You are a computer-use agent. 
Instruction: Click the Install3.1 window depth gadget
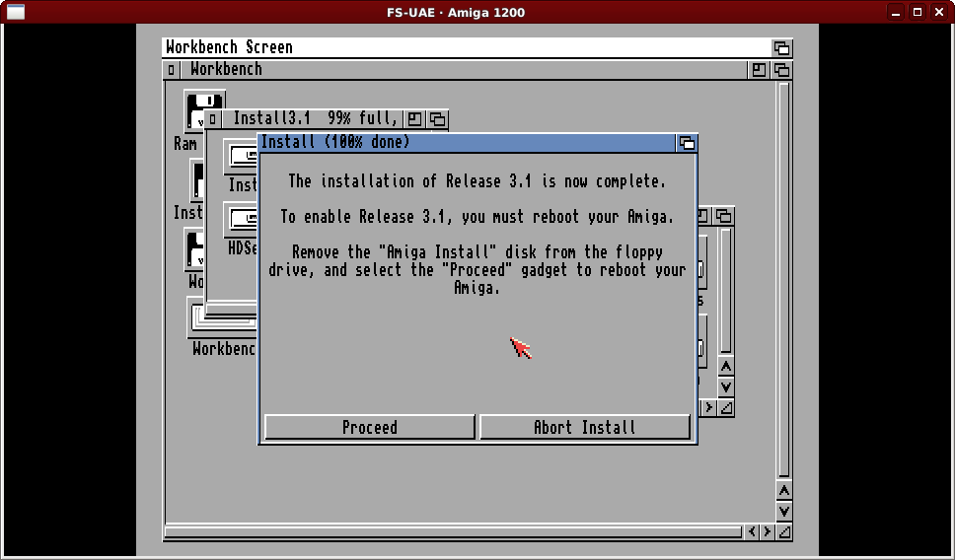(437, 118)
